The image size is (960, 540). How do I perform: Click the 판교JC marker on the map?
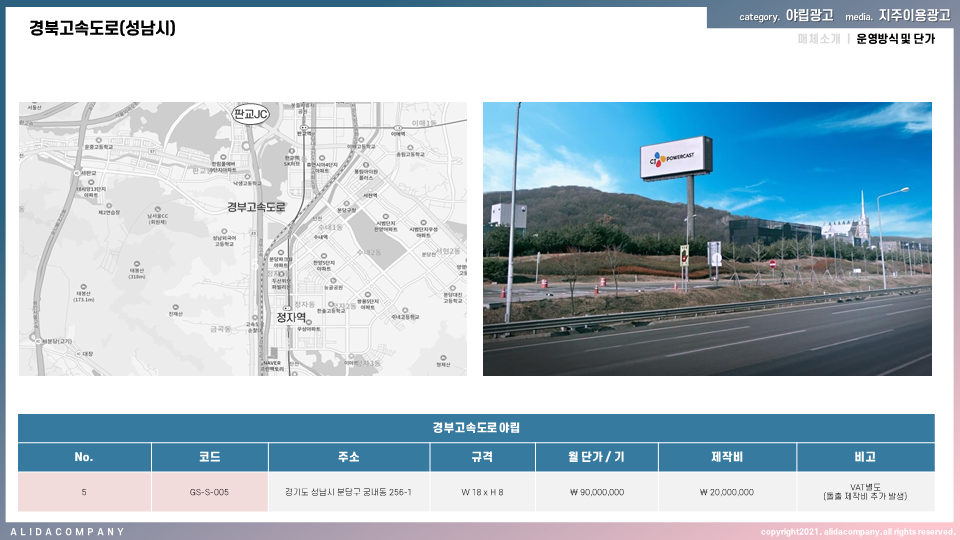[x=251, y=114]
